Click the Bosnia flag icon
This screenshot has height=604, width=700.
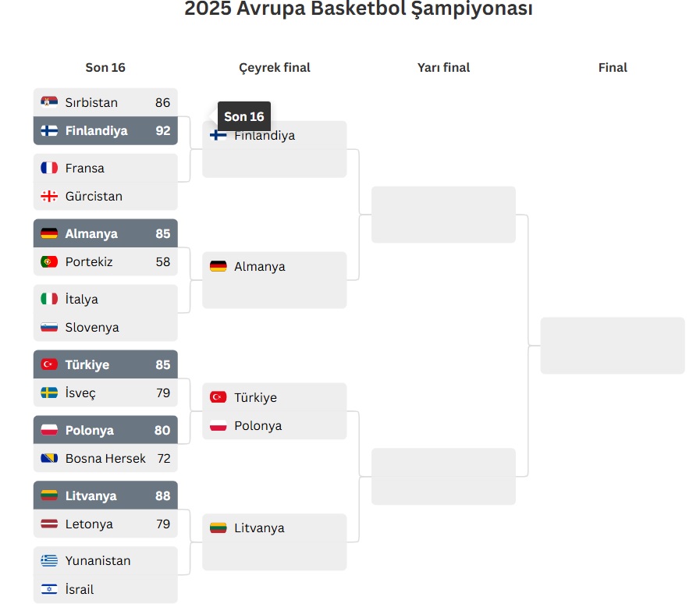click(x=49, y=458)
